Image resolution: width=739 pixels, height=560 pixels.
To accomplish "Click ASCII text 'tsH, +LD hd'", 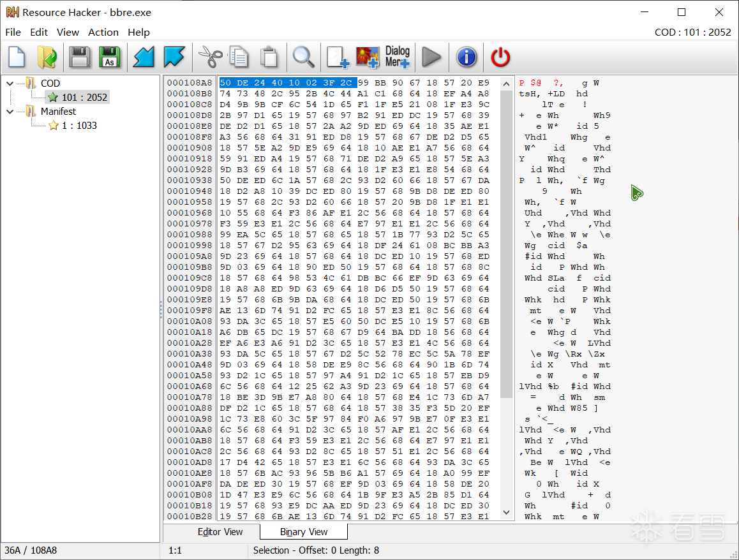I will coord(553,94).
